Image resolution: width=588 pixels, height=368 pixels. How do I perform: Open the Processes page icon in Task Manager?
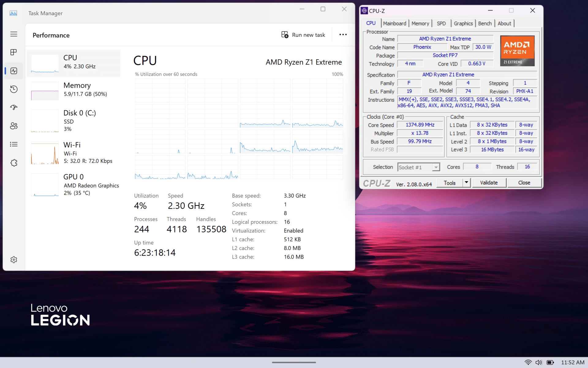tap(14, 52)
